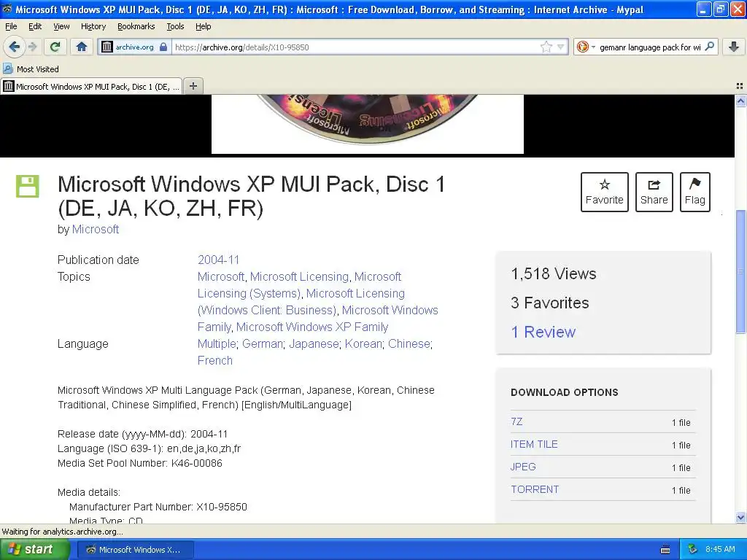
Task: Open the JPEG download option
Action: pyautogui.click(x=523, y=467)
